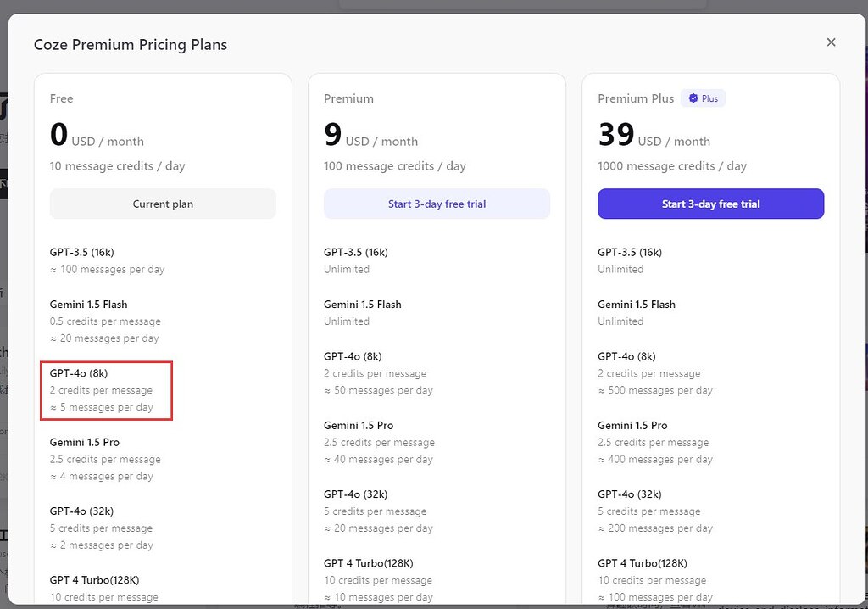
Task: Select the "Free" plan name
Action: 61,98
